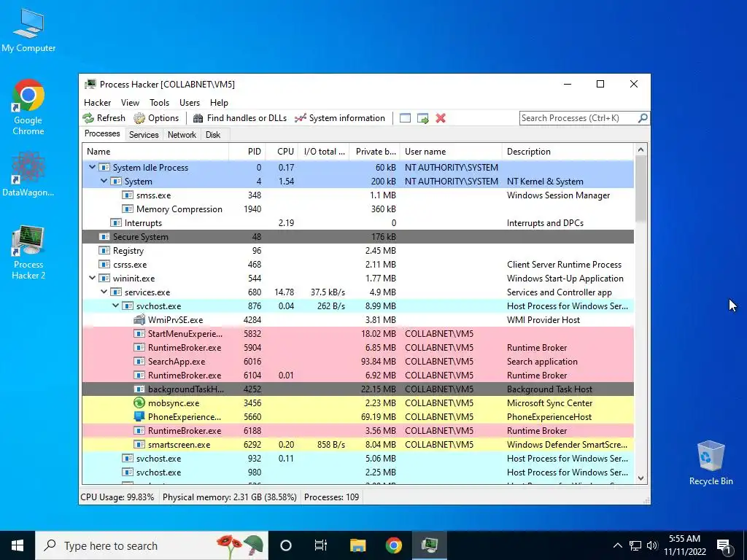Open Options from the toolbar
This screenshot has height=560, width=747.
tap(156, 118)
